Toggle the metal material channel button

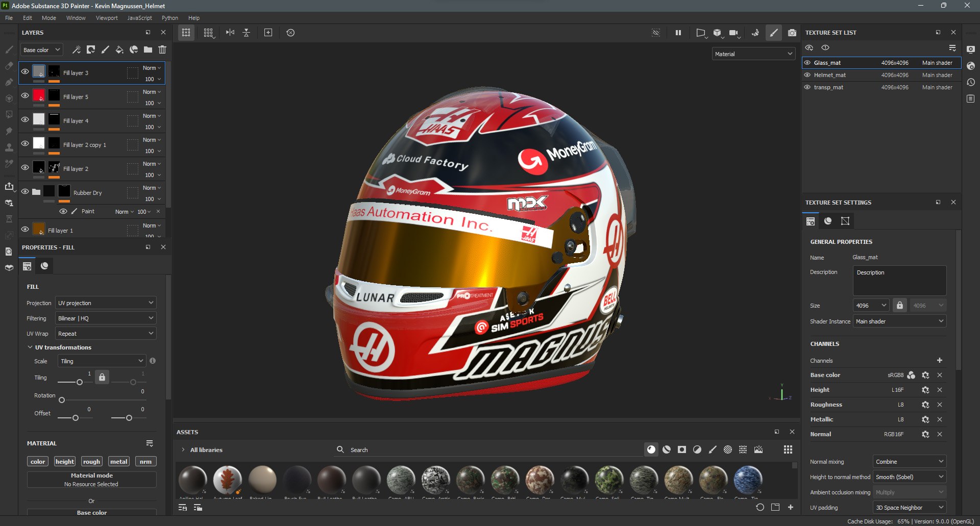(118, 462)
